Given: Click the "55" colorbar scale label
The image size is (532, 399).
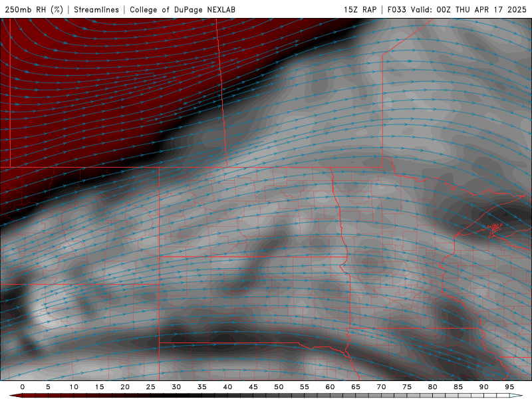Looking at the screenshot, I should [x=305, y=387].
